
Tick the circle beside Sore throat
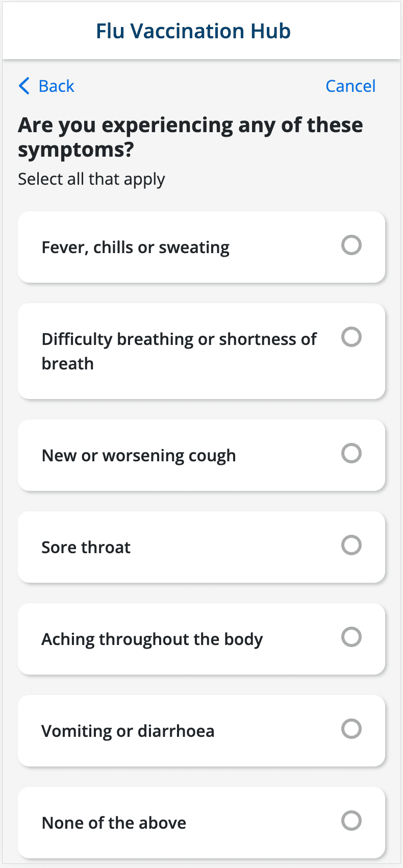tap(351, 545)
